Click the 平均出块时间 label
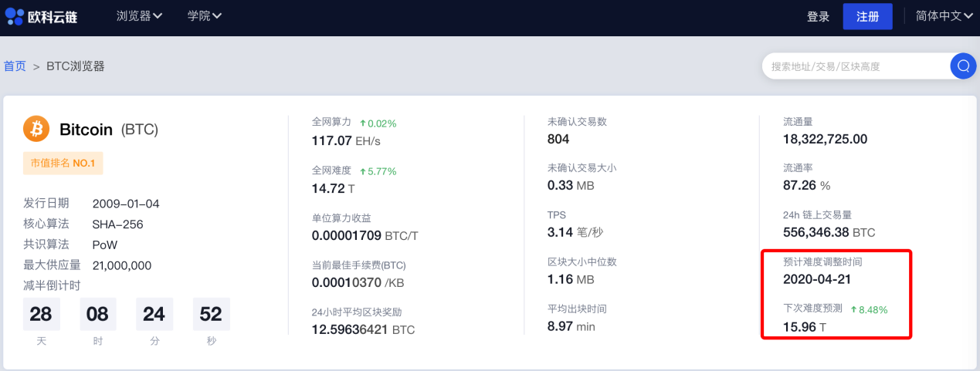Viewport: 980px width, 371px height. click(577, 309)
